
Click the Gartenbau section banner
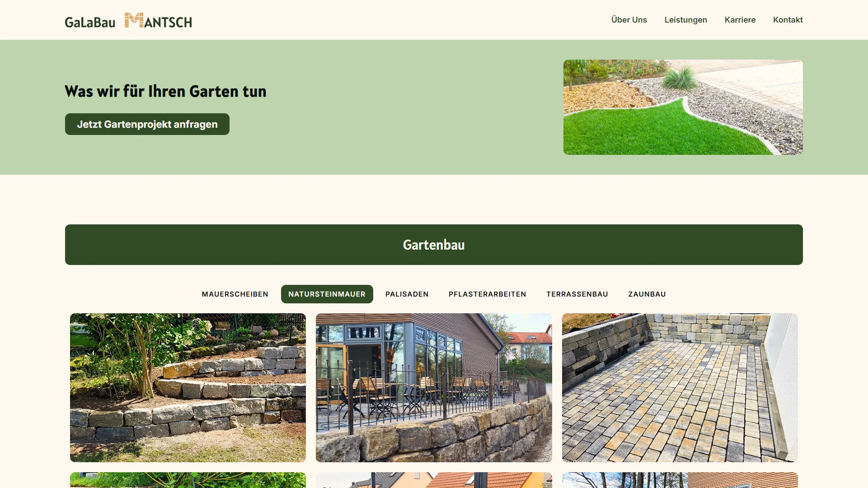pos(434,245)
